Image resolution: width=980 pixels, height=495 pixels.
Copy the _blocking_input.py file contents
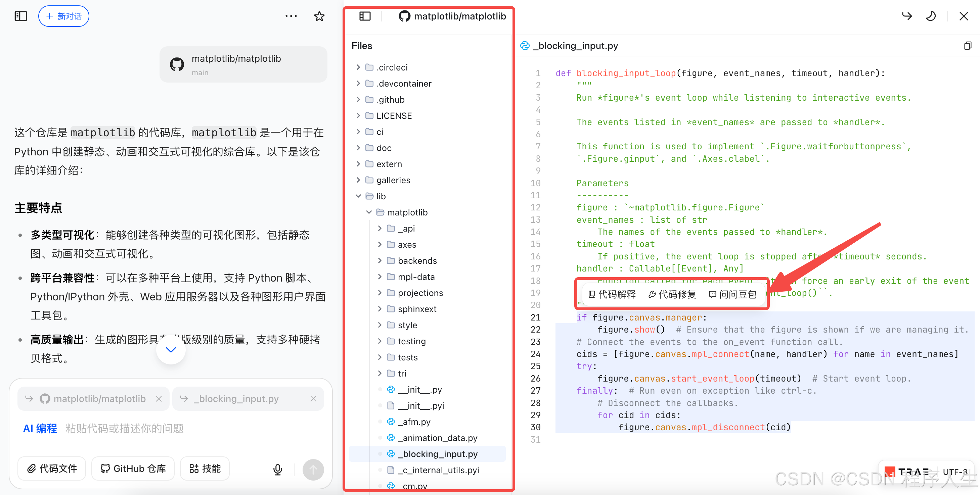968,46
